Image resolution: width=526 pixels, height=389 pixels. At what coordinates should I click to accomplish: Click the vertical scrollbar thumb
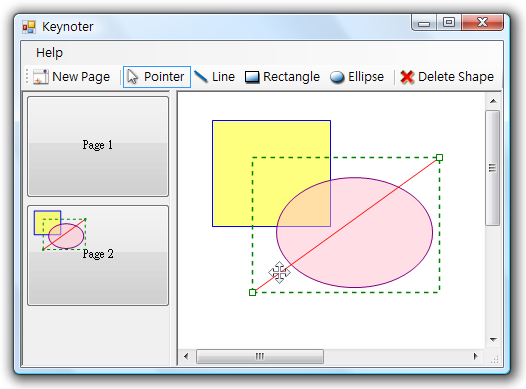[x=492, y=168]
